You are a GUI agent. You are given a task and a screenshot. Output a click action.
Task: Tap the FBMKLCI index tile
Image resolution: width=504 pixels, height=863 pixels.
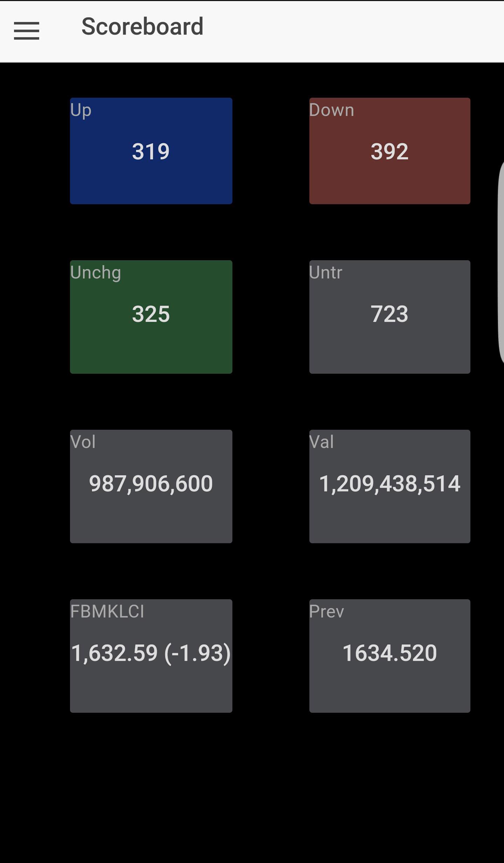[151, 656]
